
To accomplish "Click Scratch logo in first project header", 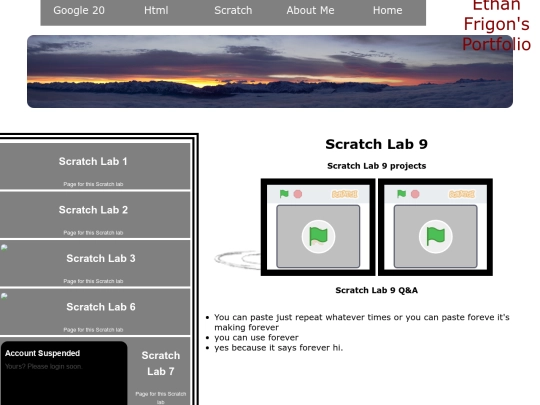I will [344, 194].
